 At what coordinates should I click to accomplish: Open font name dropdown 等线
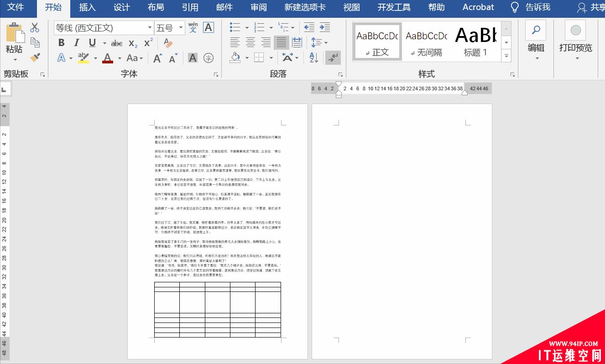pyautogui.click(x=150, y=28)
